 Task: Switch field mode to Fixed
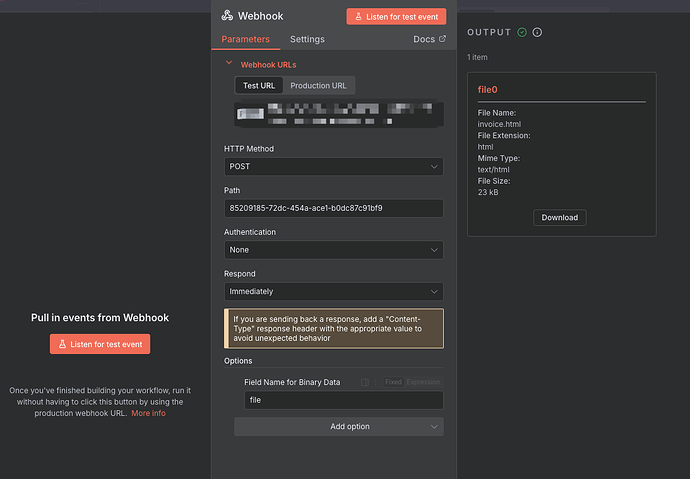coord(393,382)
